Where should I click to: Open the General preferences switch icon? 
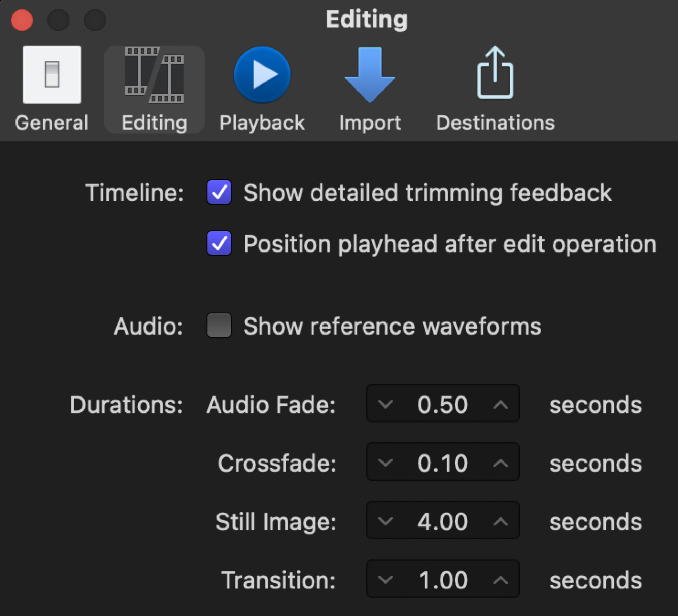pos(52,75)
